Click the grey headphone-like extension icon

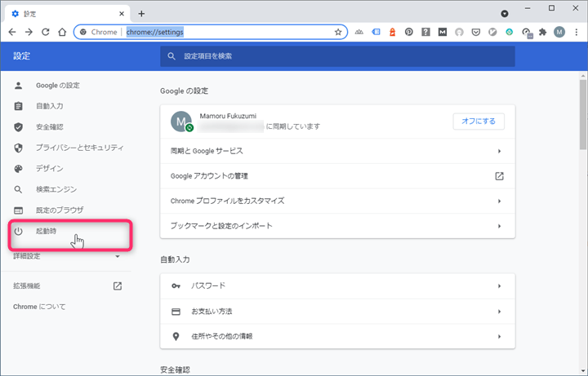(459, 32)
